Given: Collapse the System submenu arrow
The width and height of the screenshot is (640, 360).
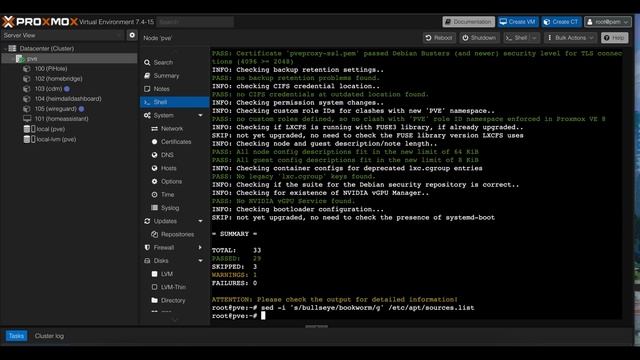Looking at the screenshot, I should click(x=200, y=116).
